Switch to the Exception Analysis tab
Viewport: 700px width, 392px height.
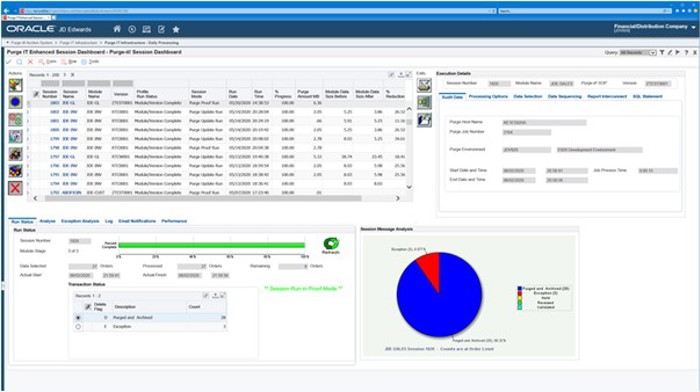click(x=80, y=221)
